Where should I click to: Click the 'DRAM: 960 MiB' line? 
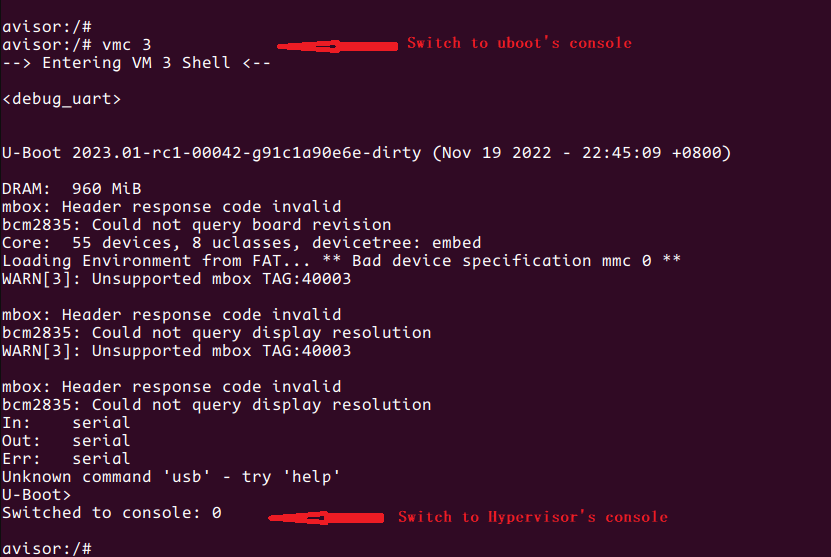click(x=72, y=189)
